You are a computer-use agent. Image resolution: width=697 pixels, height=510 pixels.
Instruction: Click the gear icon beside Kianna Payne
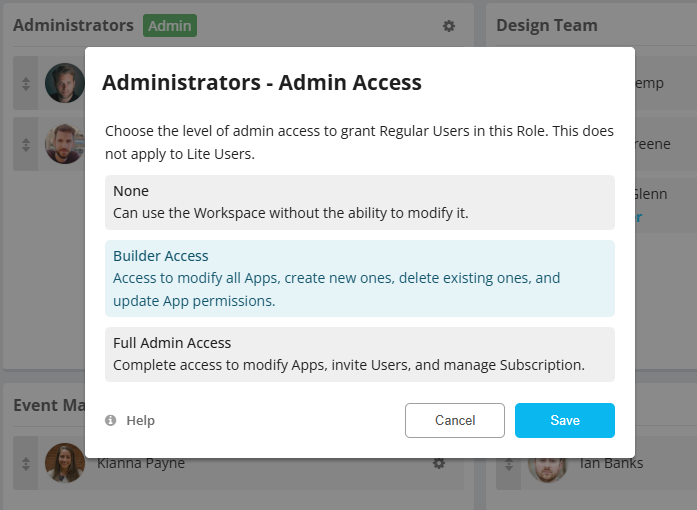[x=438, y=463]
